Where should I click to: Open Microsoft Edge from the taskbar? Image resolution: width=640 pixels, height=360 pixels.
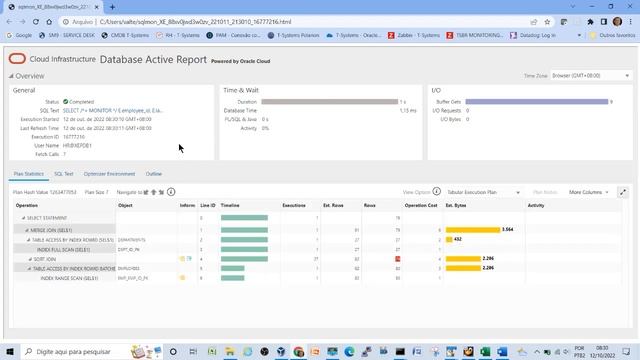[x=349, y=351]
